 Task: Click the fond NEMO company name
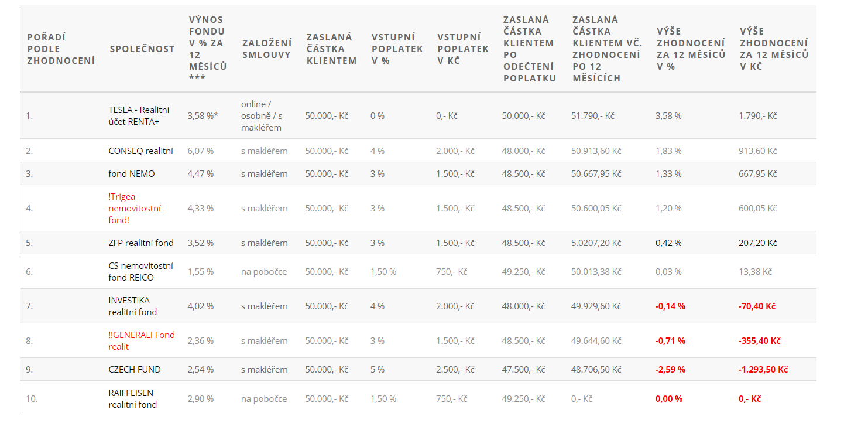[132, 174]
